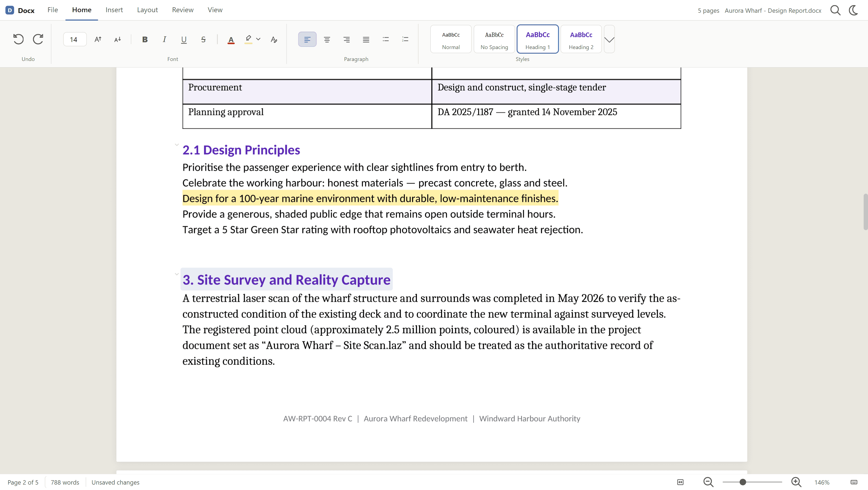Click the keyboard icon in status bar
The width and height of the screenshot is (868, 490).
[x=854, y=482]
